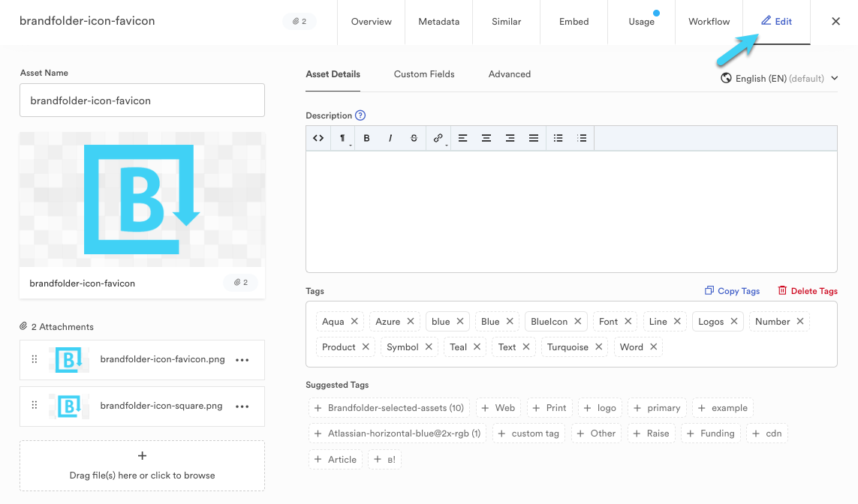Add suggested tag cdn

(766, 433)
